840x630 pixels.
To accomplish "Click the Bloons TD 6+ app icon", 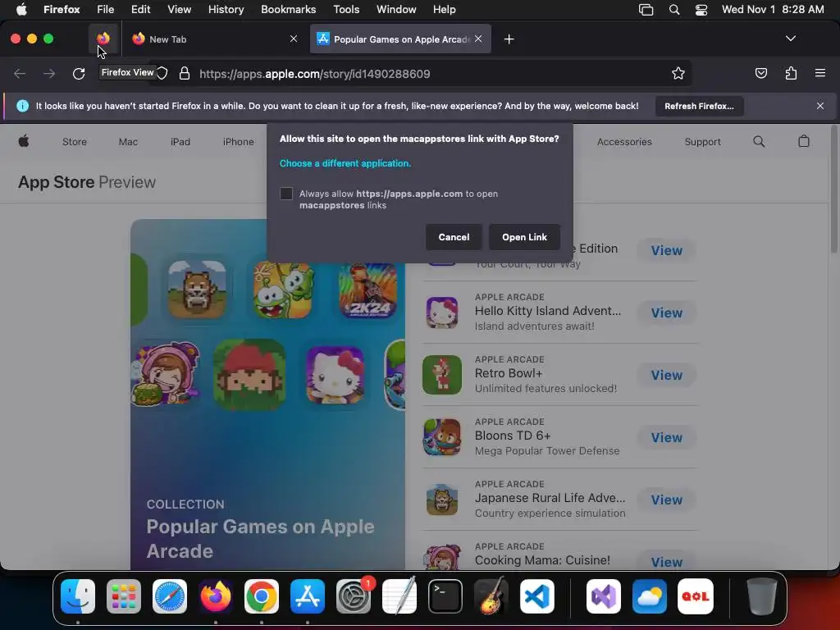I will [x=442, y=437].
